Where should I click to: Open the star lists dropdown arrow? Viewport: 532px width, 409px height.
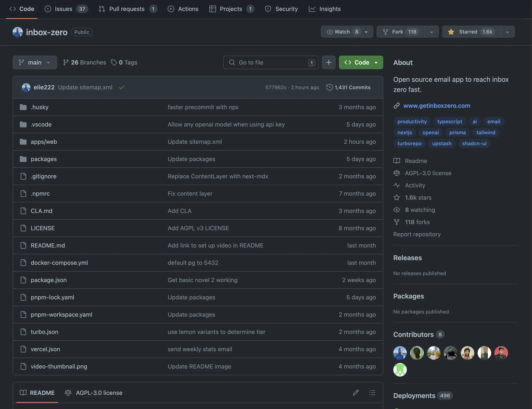coord(507,32)
